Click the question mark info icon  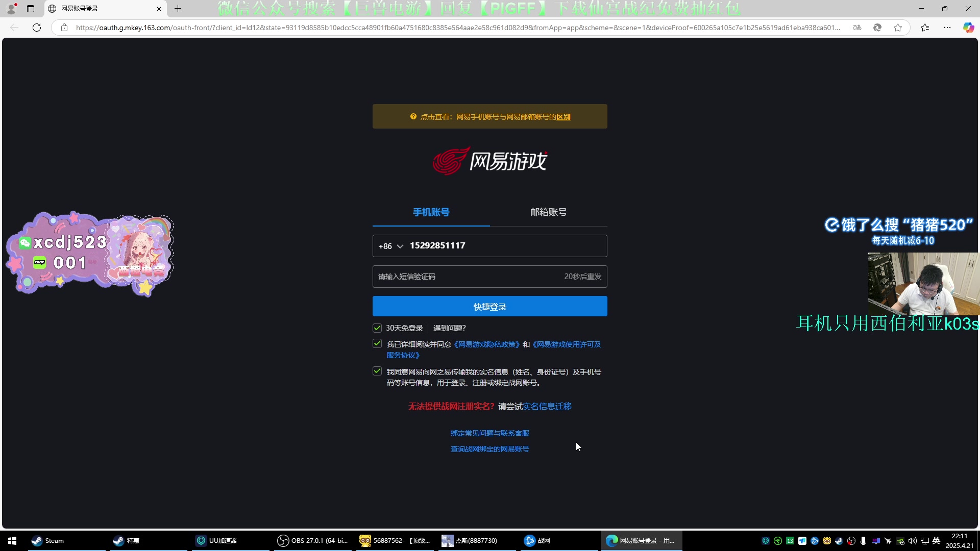coord(413,117)
